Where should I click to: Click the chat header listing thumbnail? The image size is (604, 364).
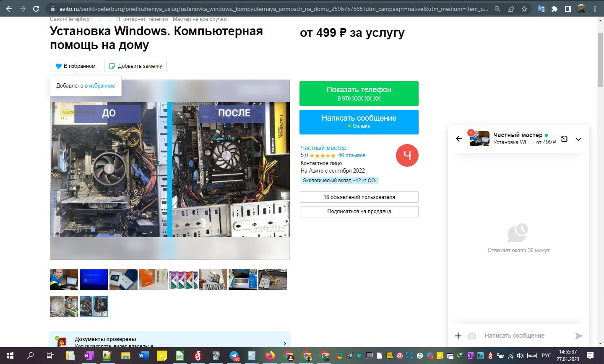tap(479, 139)
